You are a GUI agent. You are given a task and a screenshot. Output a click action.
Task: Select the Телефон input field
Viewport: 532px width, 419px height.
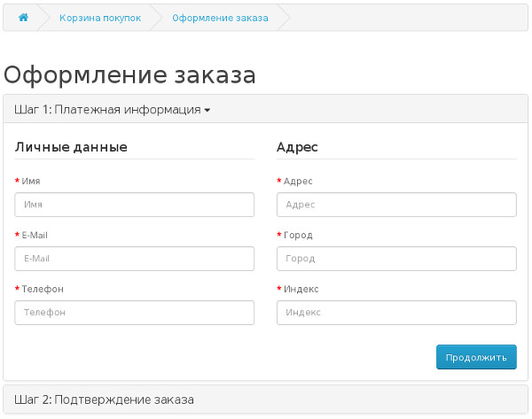135,313
